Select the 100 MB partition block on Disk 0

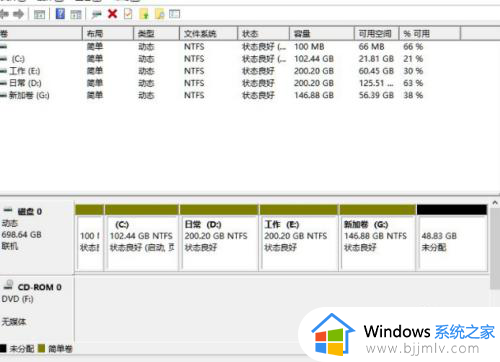(x=89, y=238)
